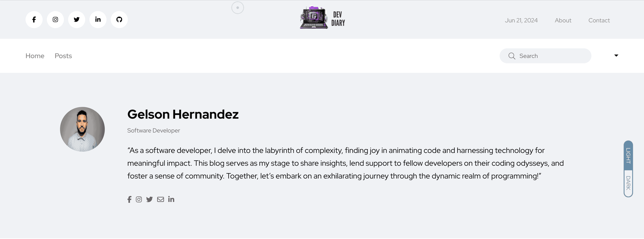Viewport: 644px width, 239px height.
Task: Open the Posts menu item
Action: coord(63,56)
